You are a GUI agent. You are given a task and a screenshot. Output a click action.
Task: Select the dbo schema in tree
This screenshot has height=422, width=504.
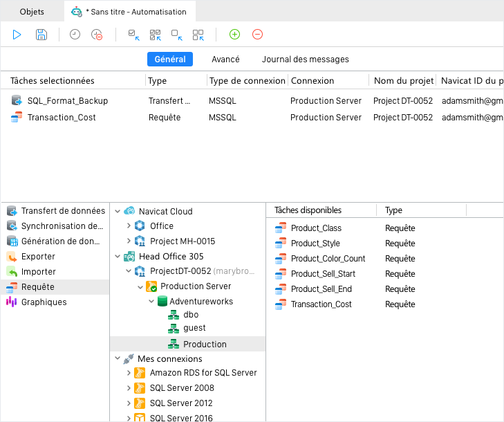[191, 315]
